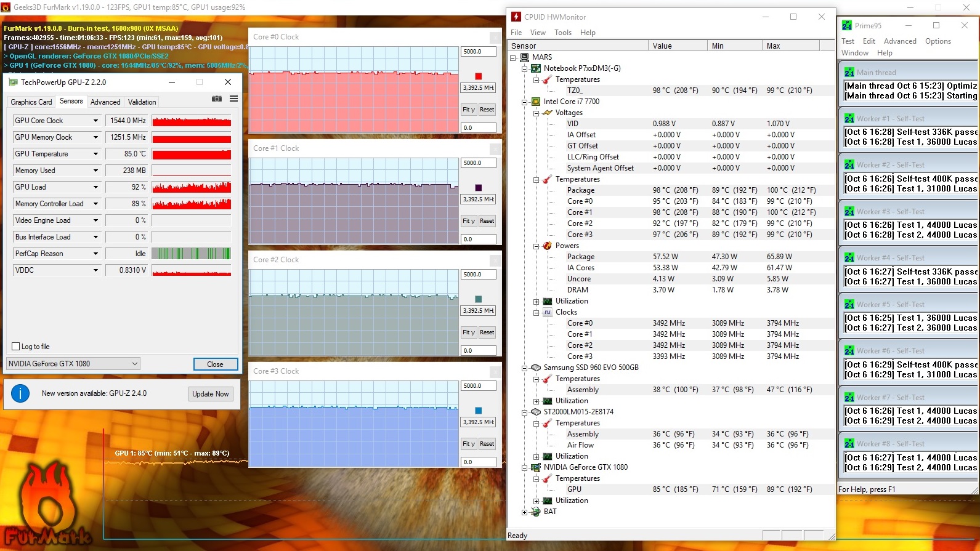Click the blue info icon beside the GPU-Z update notice
The width and height of the screenshot is (980, 551).
pos(20,393)
